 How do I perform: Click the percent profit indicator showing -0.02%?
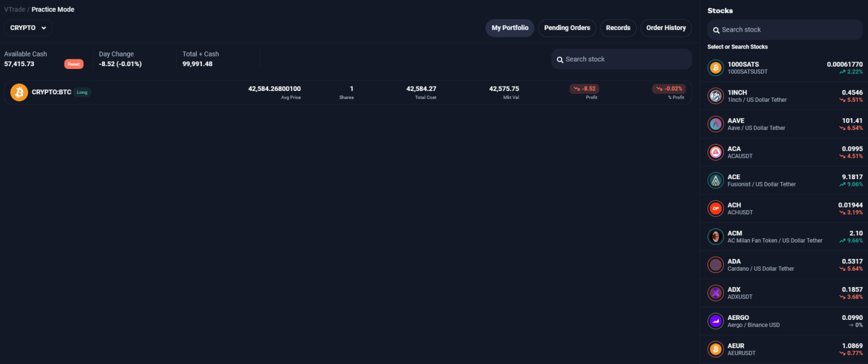pyautogui.click(x=669, y=88)
